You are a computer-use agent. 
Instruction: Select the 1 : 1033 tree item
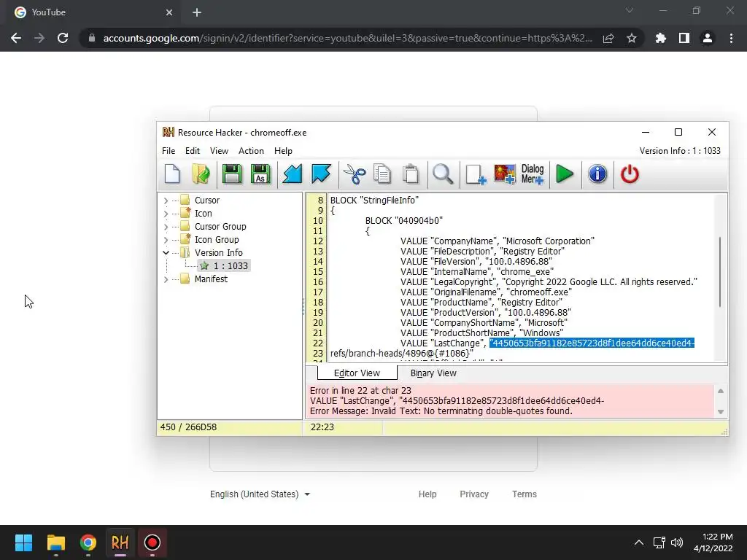click(225, 265)
